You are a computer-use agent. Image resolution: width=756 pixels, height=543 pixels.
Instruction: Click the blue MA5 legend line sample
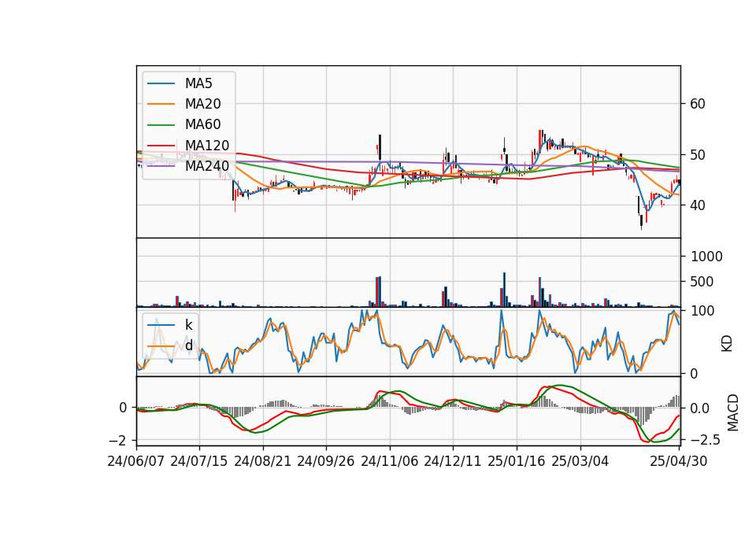tap(161, 83)
